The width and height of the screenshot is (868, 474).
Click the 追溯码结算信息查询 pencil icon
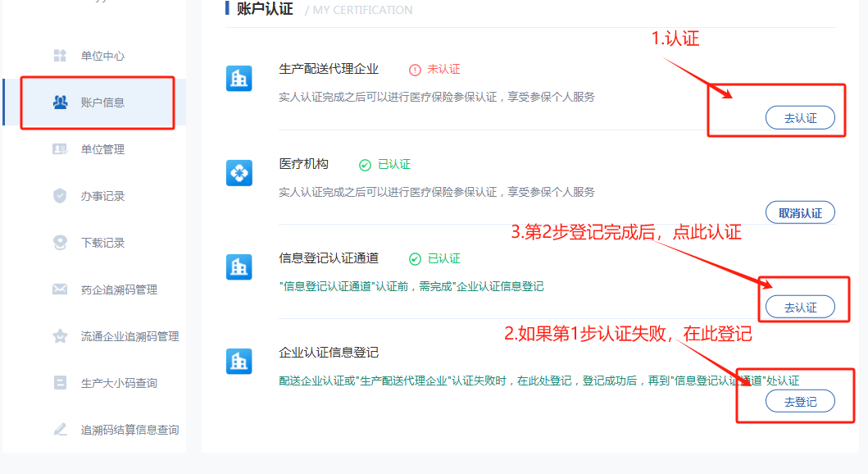tap(60, 429)
